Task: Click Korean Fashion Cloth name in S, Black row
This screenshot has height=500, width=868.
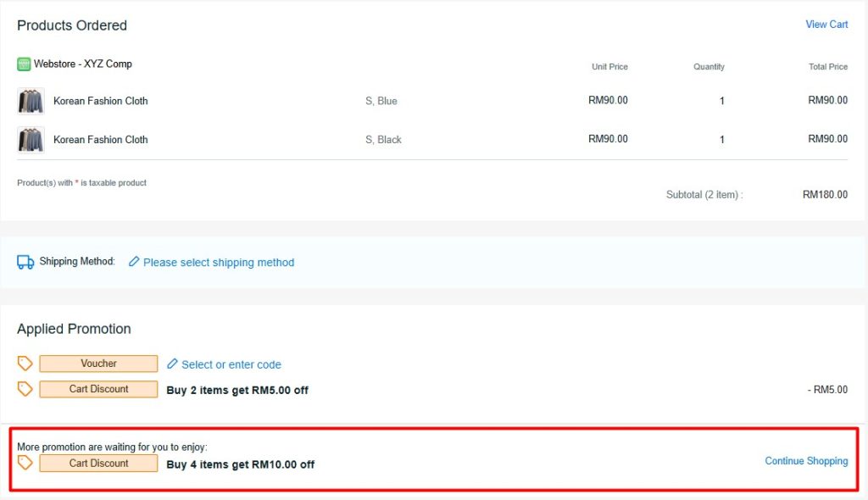Action: (x=100, y=140)
